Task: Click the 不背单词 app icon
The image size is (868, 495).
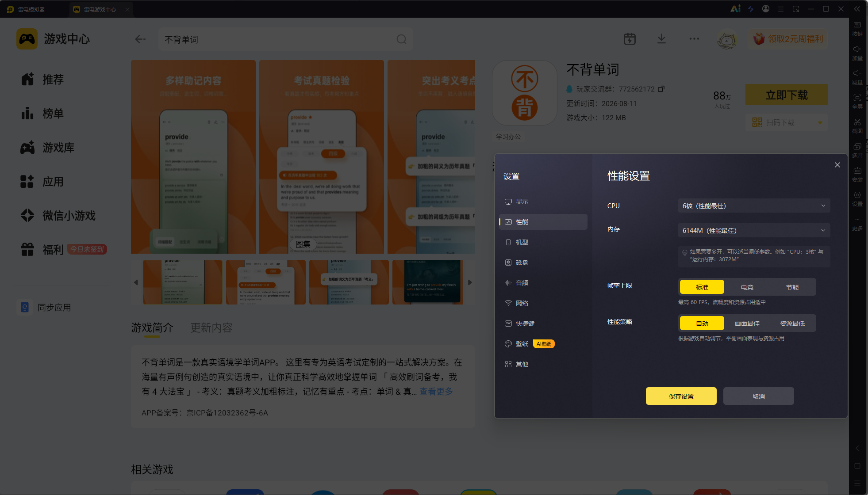Action: [x=525, y=93]
